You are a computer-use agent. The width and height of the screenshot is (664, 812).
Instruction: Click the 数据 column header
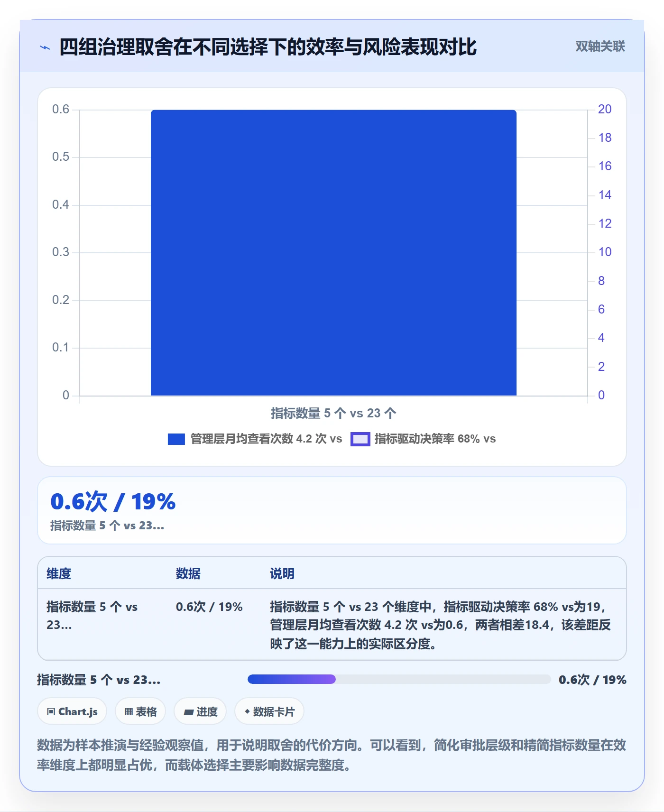pos(188,573)
